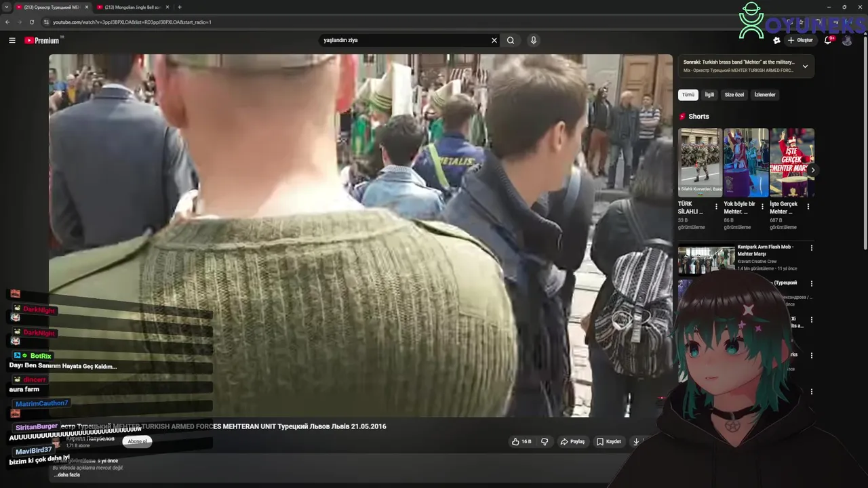Open the TÜRK SİLAHLI short thumbnail
The width and height of the screenshot is (868, 488).
[x=700, y=162]
